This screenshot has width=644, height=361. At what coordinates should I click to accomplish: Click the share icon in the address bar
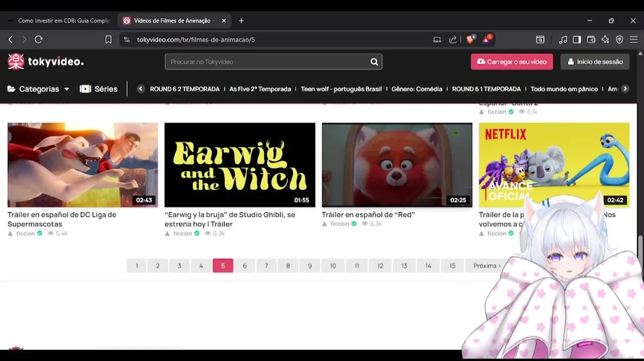pyautogui.click(x=453, y=40)
